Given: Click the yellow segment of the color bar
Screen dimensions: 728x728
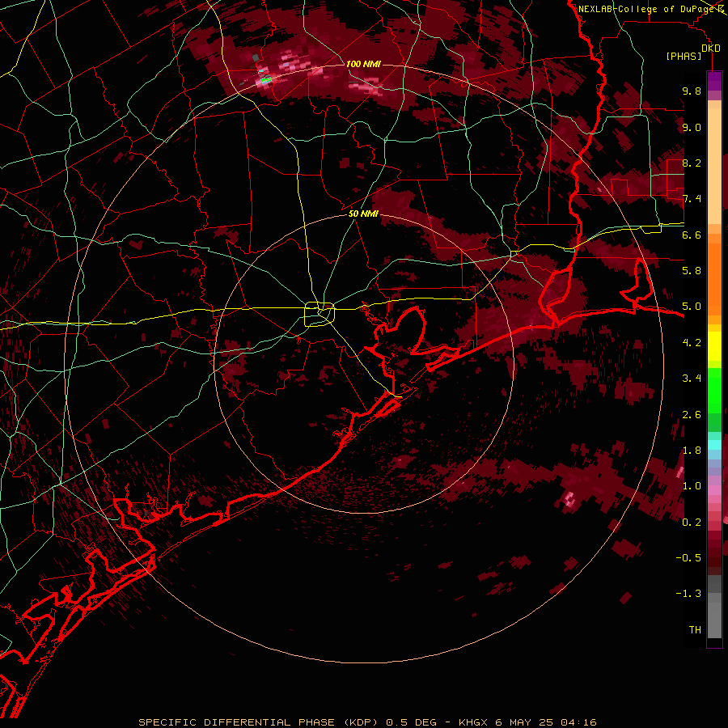Looking at the screenshot, I should 714,346.
